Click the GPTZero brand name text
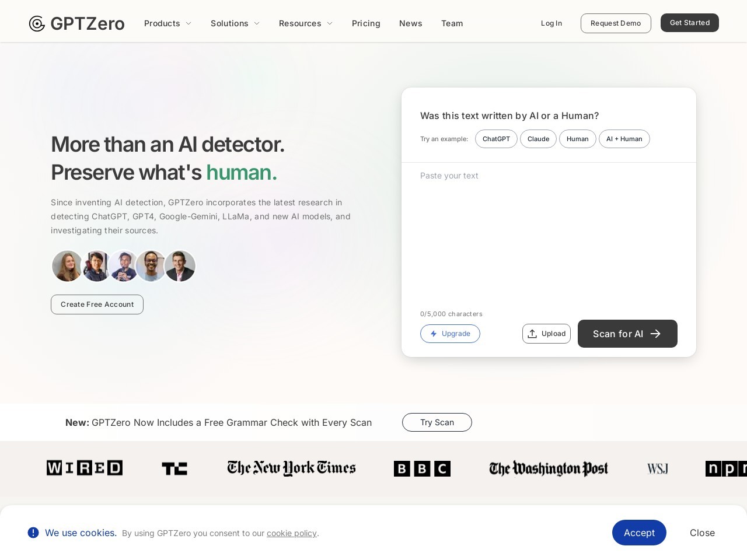 click(x=88, y=23)
